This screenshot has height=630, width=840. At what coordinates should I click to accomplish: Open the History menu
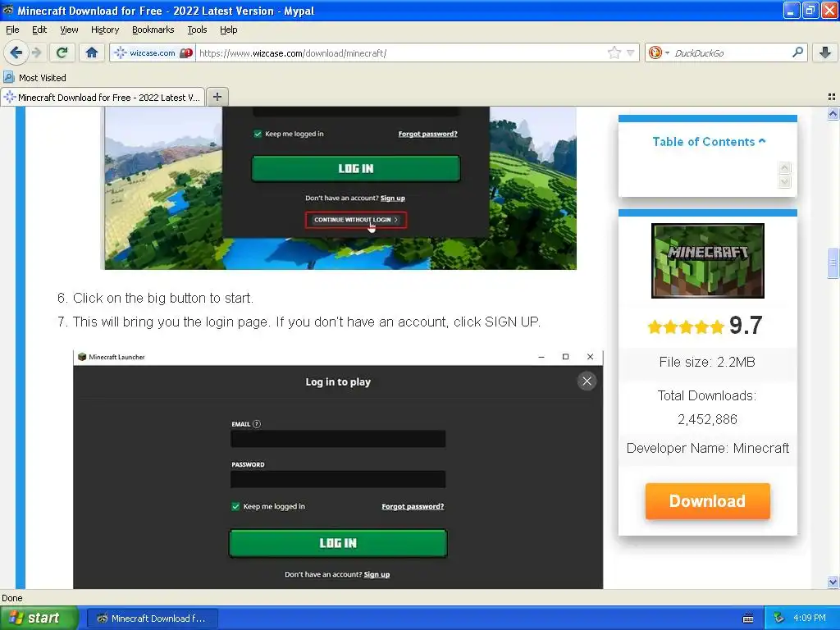104,30
